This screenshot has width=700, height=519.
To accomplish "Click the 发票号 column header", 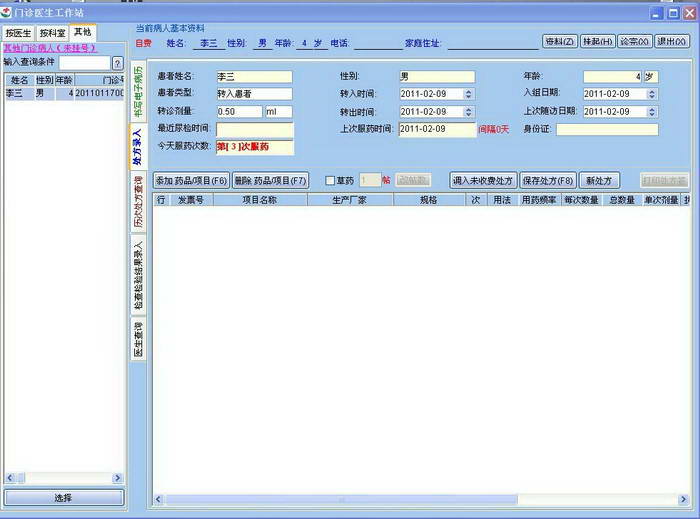I will coord(191,200).
